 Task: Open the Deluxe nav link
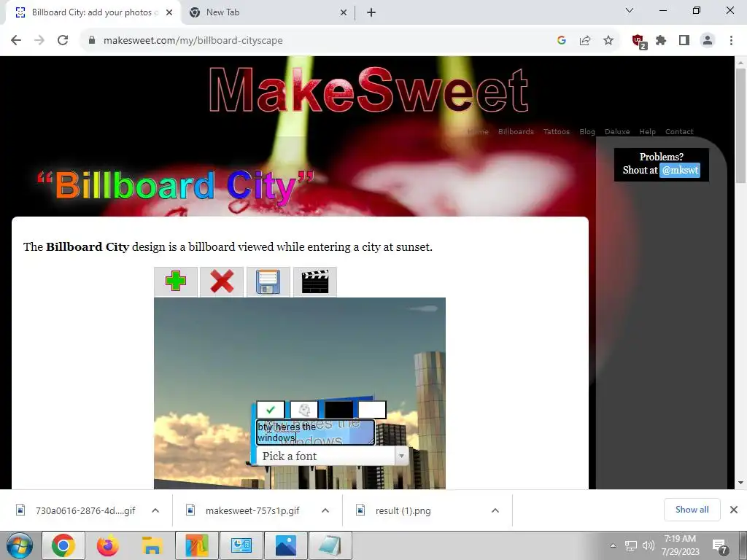(x=617, y=131)
